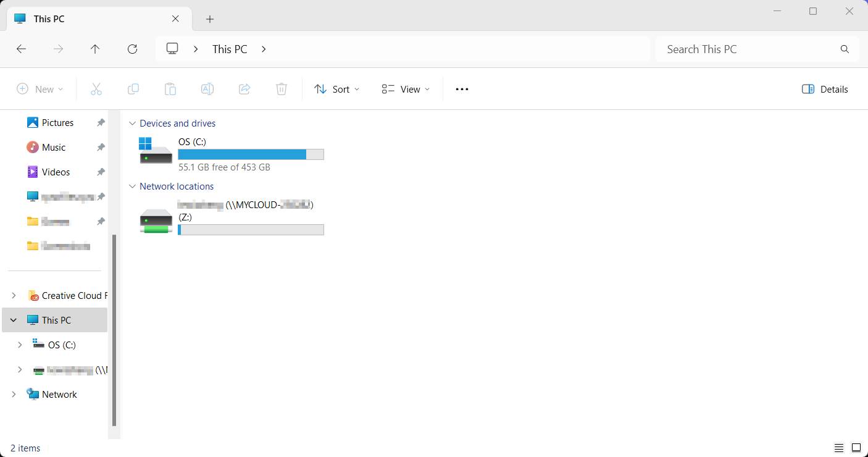Click the Forward navigation arrow
This screenshot has height=457, width=868.
click(x=59, y=49)
